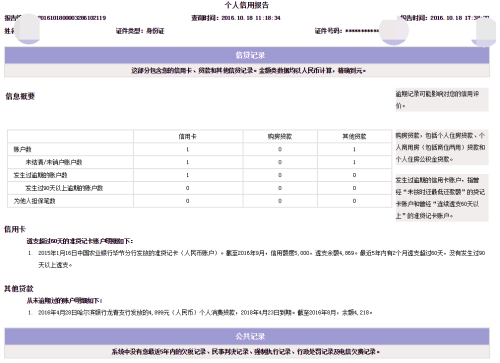The width and height of the screenshot is (500, 363).
Task: Click the '发生过逾期的账户数' row label
Action: 40,175
